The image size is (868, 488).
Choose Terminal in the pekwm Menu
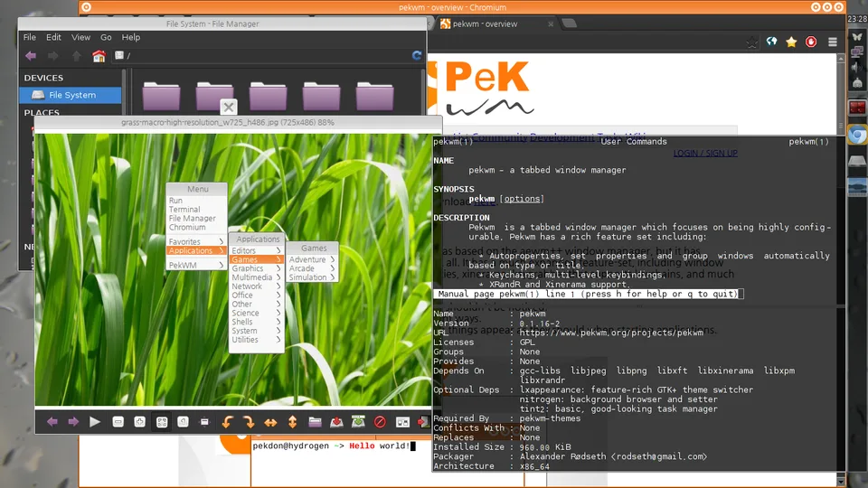click(196, 209)
